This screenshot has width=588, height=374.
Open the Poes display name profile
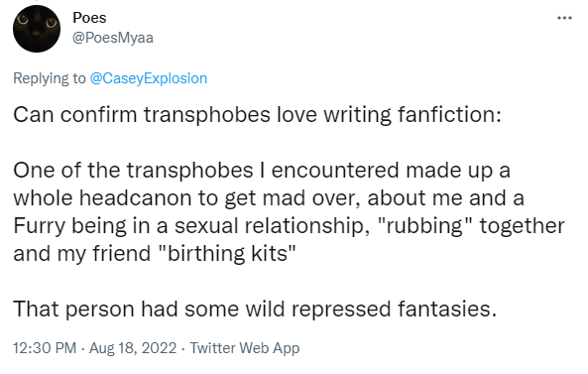(x=89, y=18)
